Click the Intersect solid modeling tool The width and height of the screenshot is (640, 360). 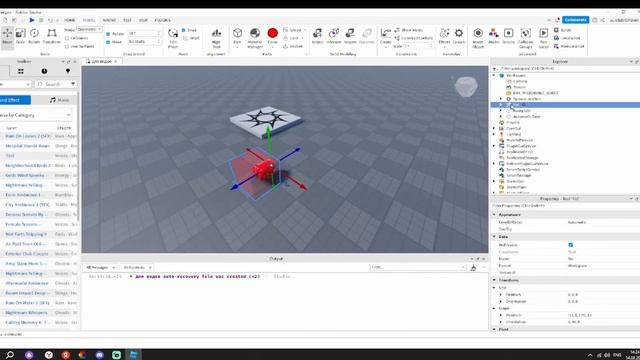click(x=333, y=36)
